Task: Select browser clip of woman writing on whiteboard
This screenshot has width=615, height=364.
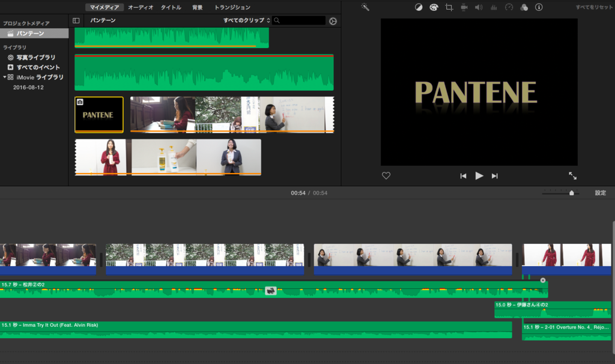Action: [297, 115]
